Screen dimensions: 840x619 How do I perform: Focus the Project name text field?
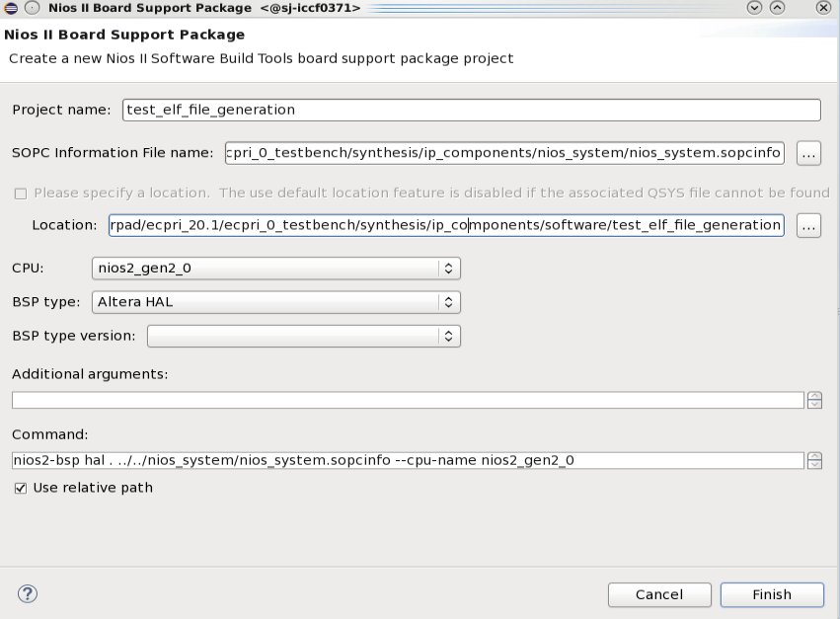(x=472, y=110)
